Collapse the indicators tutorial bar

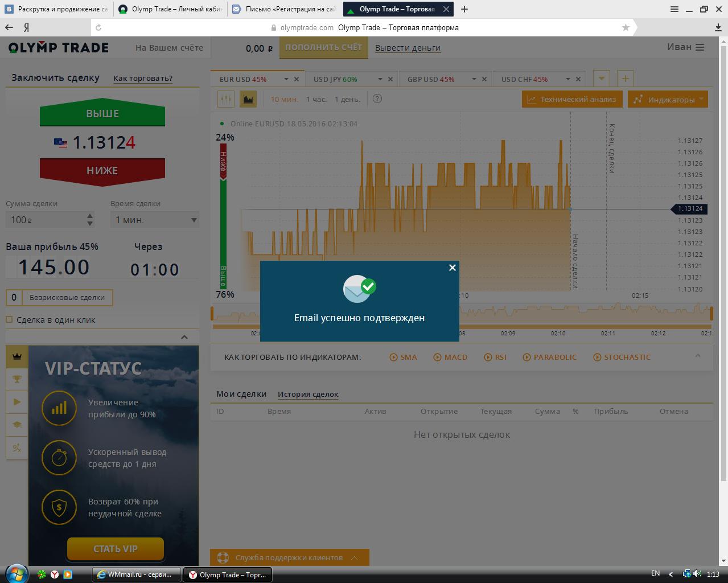[698, 356]
